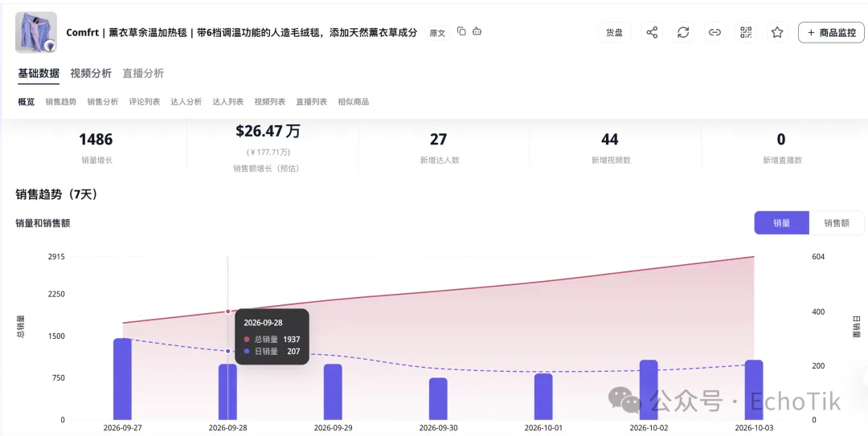Click the 2026-09-29 daily sales bar
The height and width of the screenshot is (436, 868).
point(333,392)
